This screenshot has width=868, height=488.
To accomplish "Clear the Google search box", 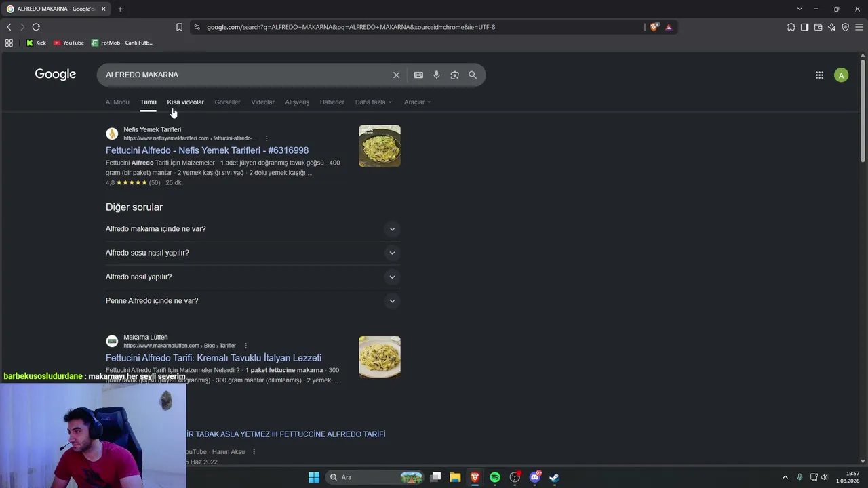I will [397, 75].
